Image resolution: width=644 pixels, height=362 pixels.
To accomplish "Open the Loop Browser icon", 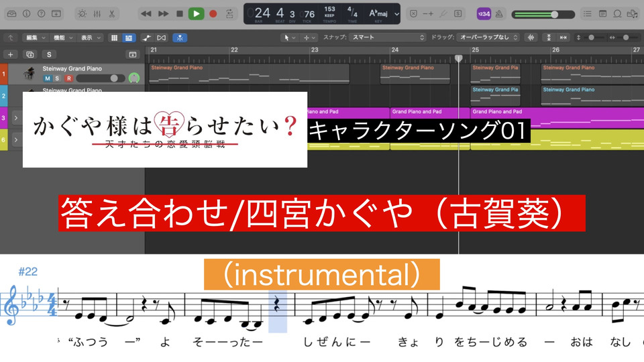I will coord(617,13).
